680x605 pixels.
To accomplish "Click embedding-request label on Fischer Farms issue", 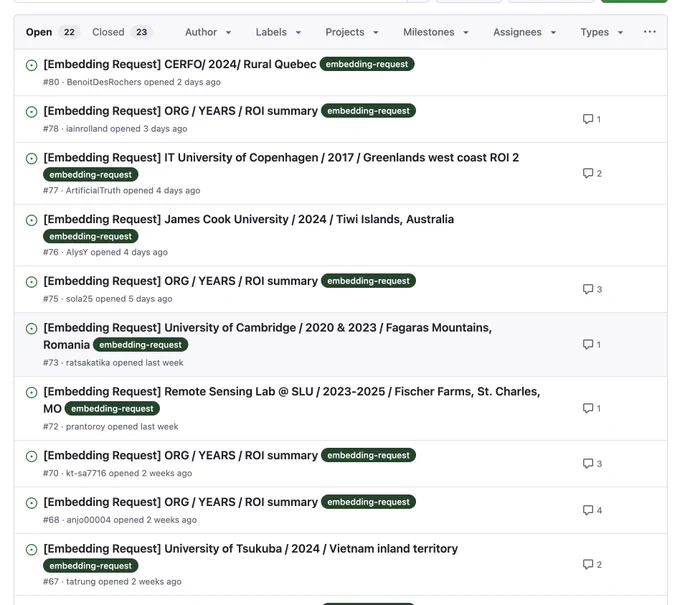I will pyautogui.click(x=112, y=409).
